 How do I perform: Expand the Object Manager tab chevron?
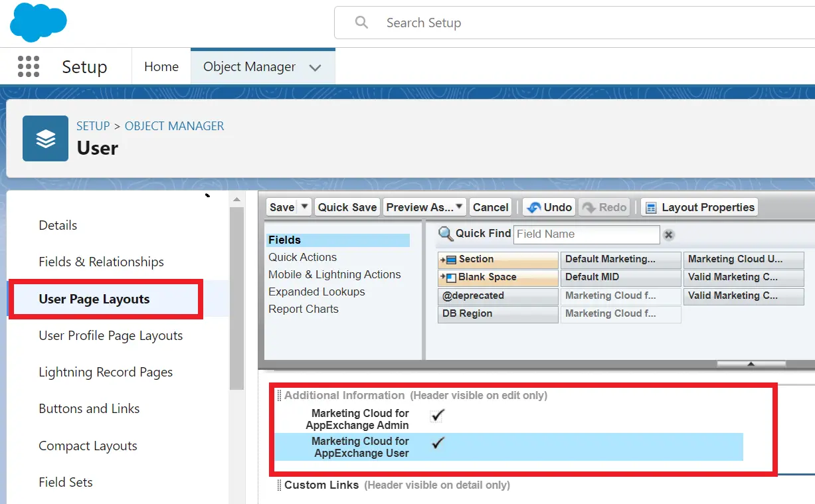[x=316, y=68]
